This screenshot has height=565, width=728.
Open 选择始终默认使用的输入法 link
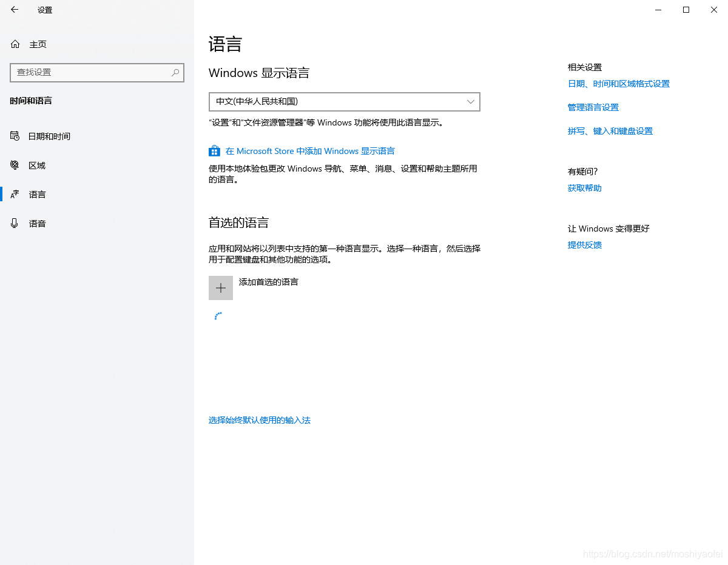coord(260,420)
